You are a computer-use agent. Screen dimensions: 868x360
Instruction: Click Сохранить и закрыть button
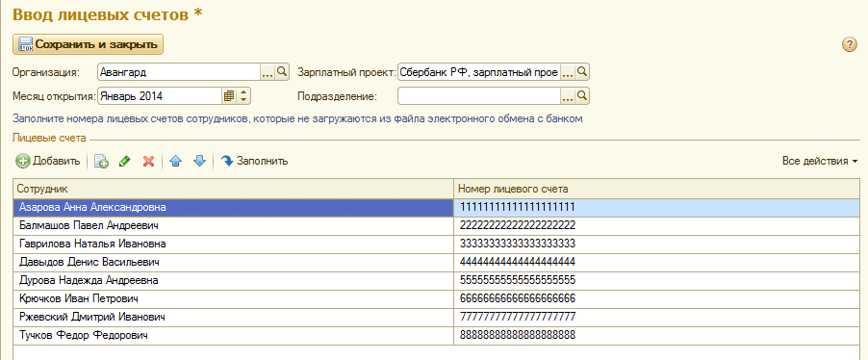[88, 44]
